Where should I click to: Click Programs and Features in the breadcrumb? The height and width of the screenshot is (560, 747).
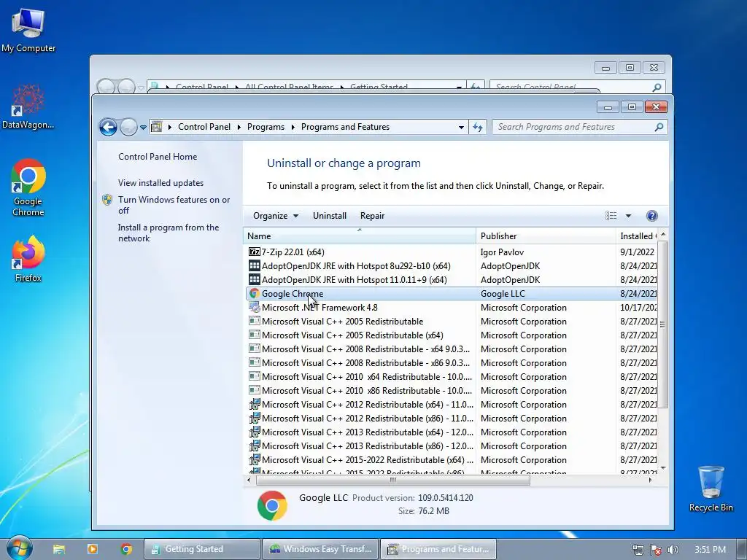coord(345,127)
